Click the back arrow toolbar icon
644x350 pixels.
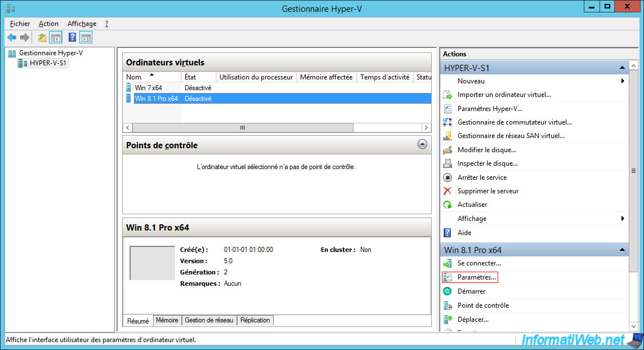pos(12,38)
